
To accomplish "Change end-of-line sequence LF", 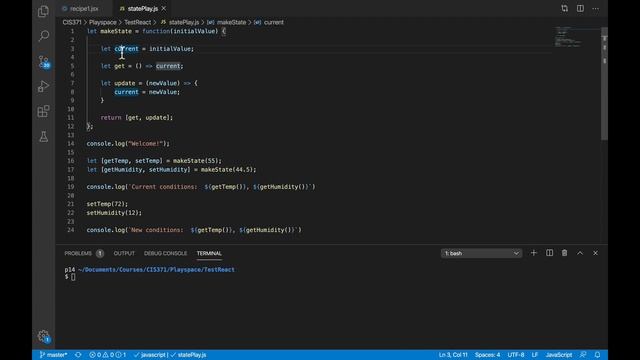I will 535,355.
